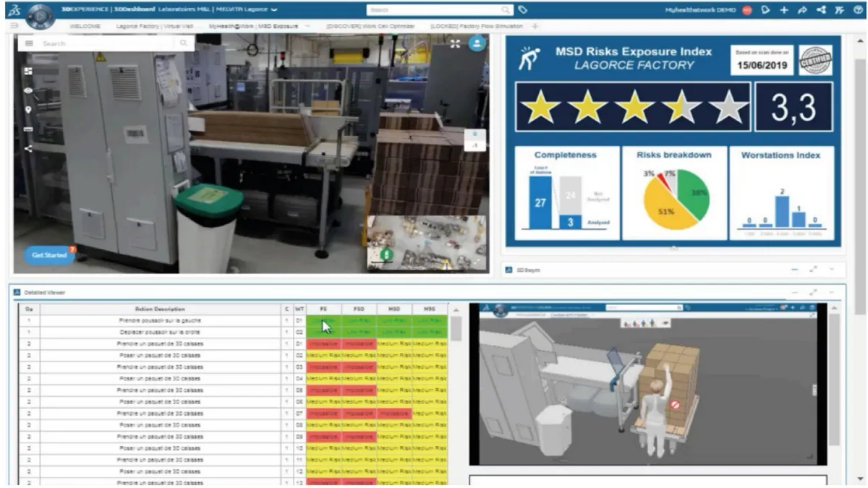This screenshot has width=868, height=488.
Task: Open the red notifications badge icon
Action: [746, 10]
